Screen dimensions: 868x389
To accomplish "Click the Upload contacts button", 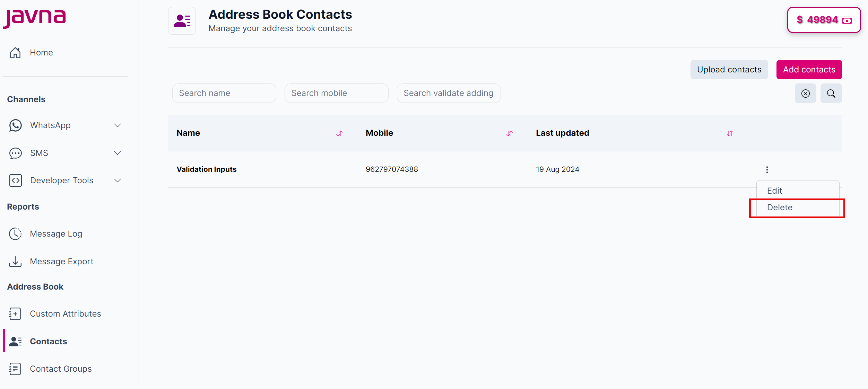I will [x=729, y=70].
